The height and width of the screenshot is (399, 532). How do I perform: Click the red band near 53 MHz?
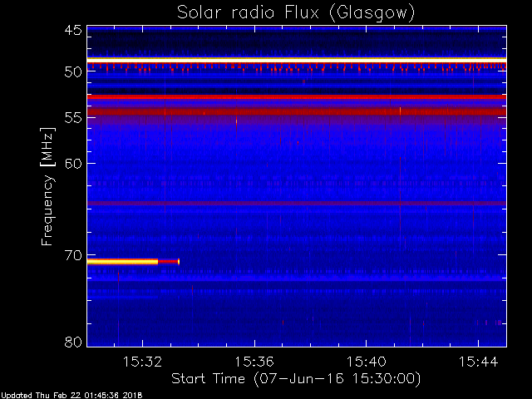(297, 97)
